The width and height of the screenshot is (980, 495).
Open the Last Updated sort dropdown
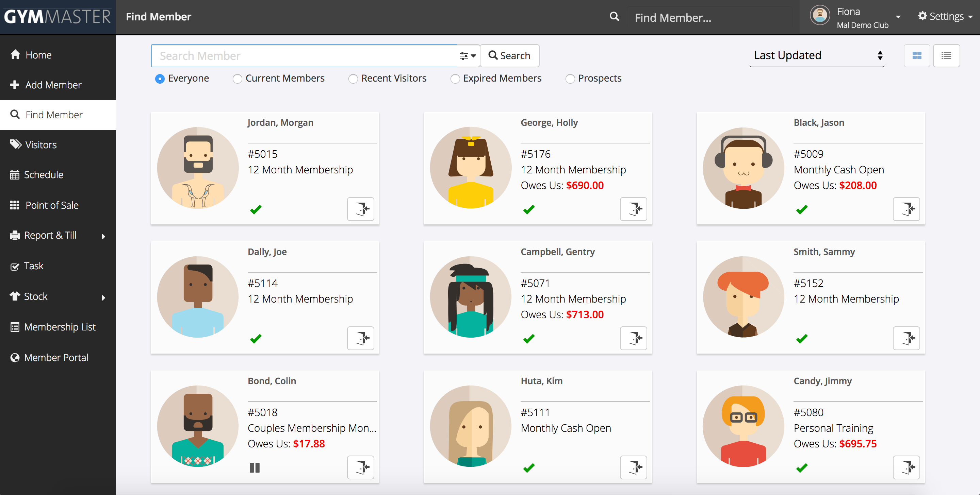point(817,55)
